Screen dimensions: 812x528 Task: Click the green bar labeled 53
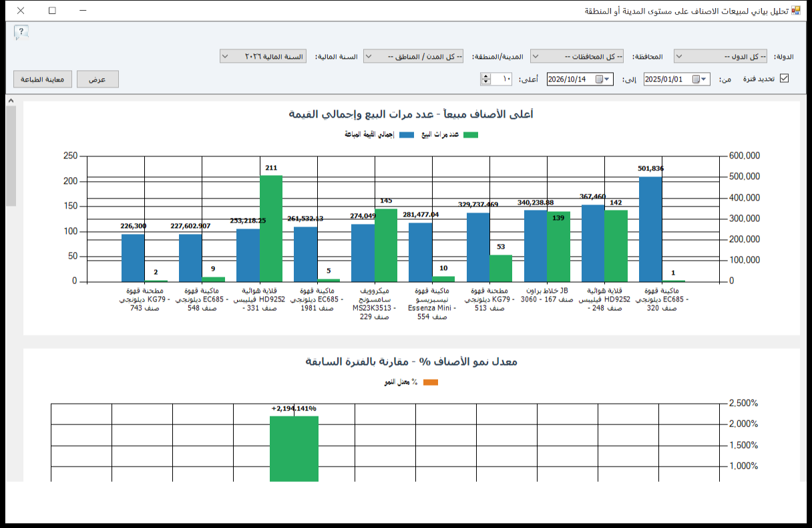click(501, 268)
